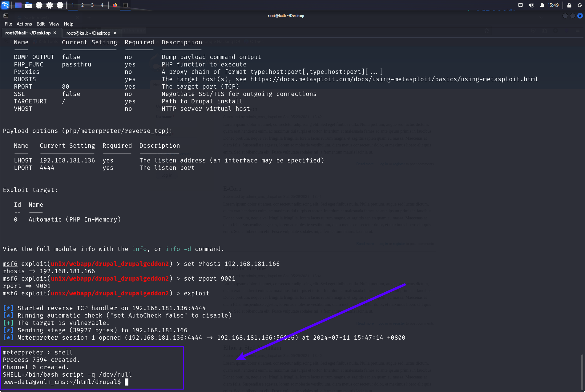Click the 'exploit' command text
Viewport: 585px width, 392px height.
coord(196,293)
